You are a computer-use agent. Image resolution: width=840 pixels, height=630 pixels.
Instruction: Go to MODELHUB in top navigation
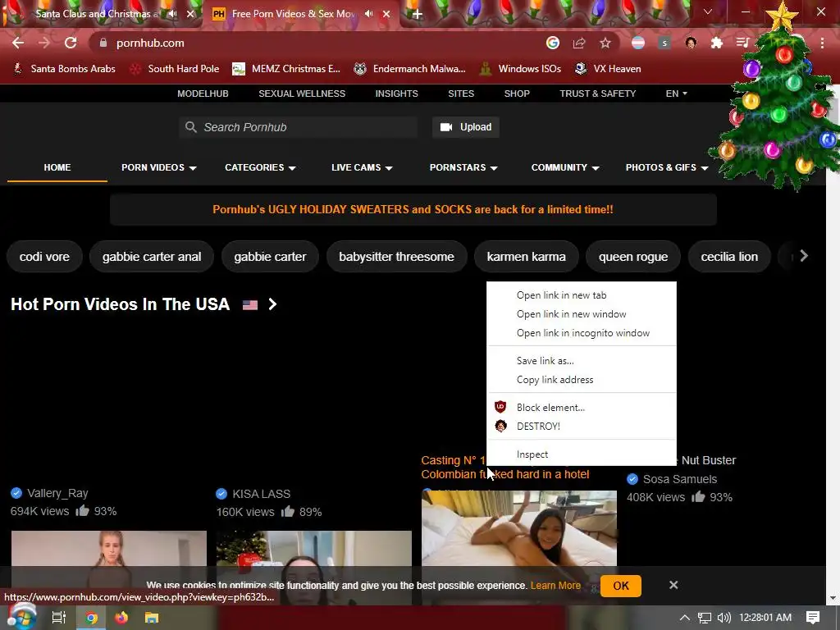[x=203, y=94]
